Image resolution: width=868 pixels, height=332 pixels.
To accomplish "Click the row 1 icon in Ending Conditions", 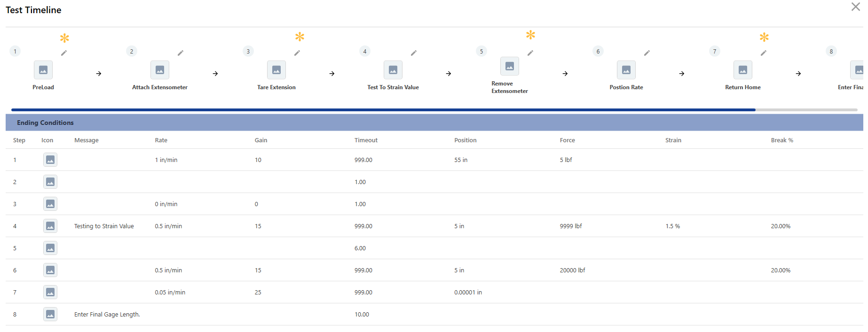I will [50, 160].
